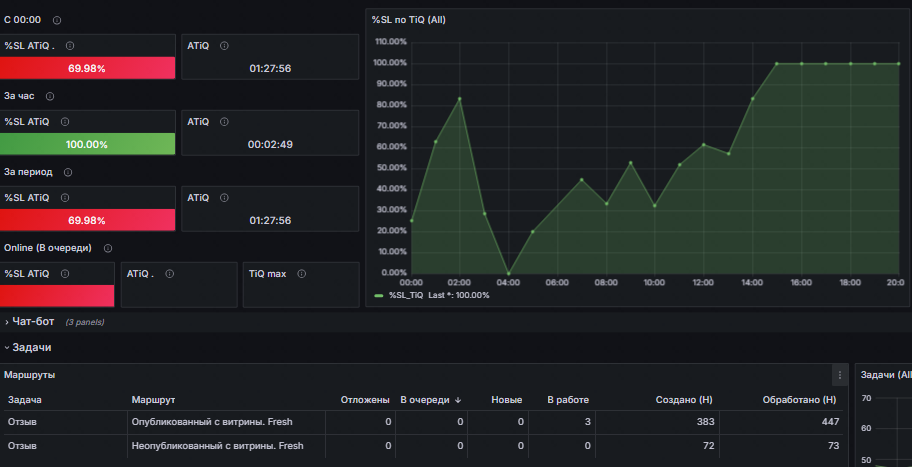This screenshot has height=467, width=912.
Task: Click the Last *: 100.00% legend value
Action: pyautogui.click(x=459, y=295)
